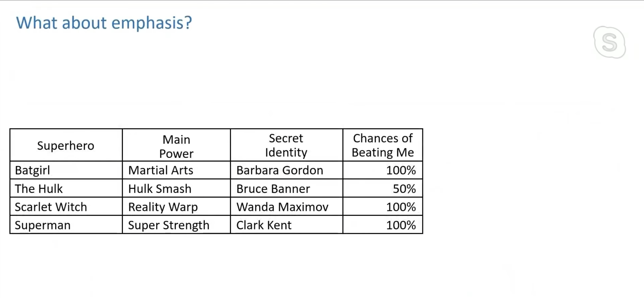Select the 'Main Power' header cell
The width and height of the screenshot is (644, 298).
[176, 145]
